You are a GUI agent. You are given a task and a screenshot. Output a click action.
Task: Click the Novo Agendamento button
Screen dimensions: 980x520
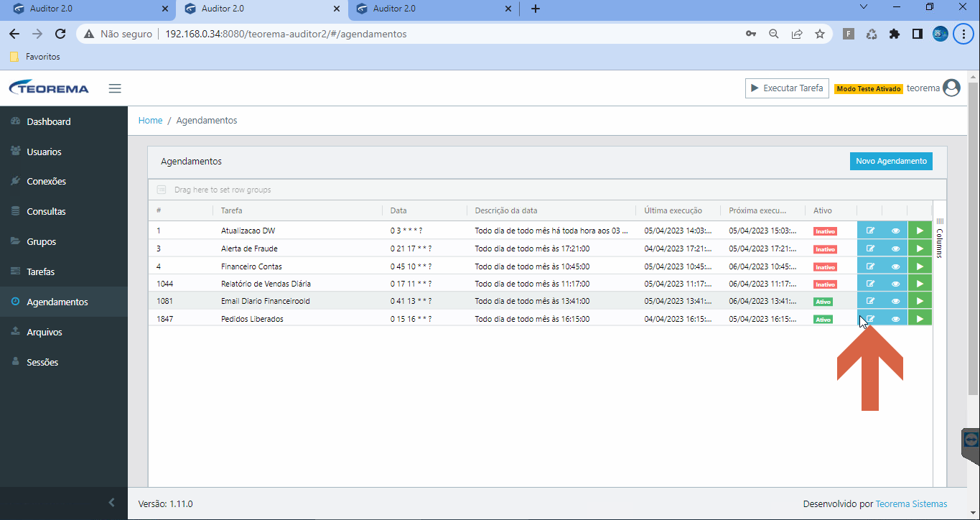[891, 162]
